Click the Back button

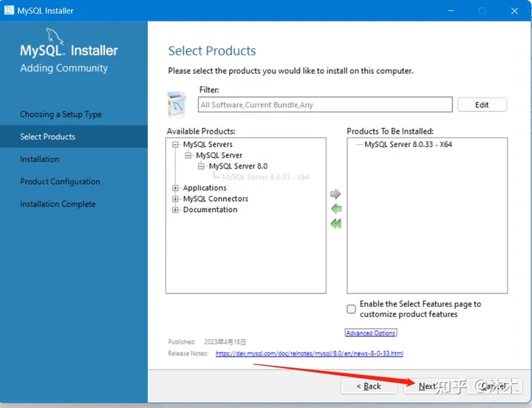[369, 387]
